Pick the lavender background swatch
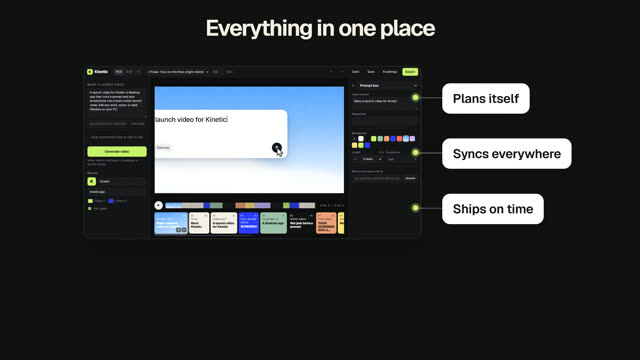 [412, 139]
